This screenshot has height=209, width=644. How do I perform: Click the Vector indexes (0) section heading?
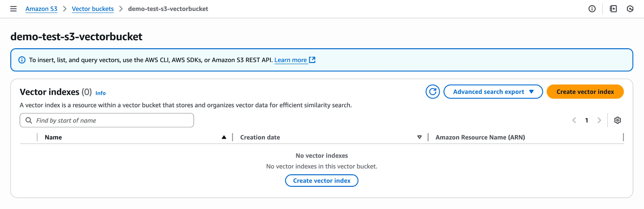56,92
